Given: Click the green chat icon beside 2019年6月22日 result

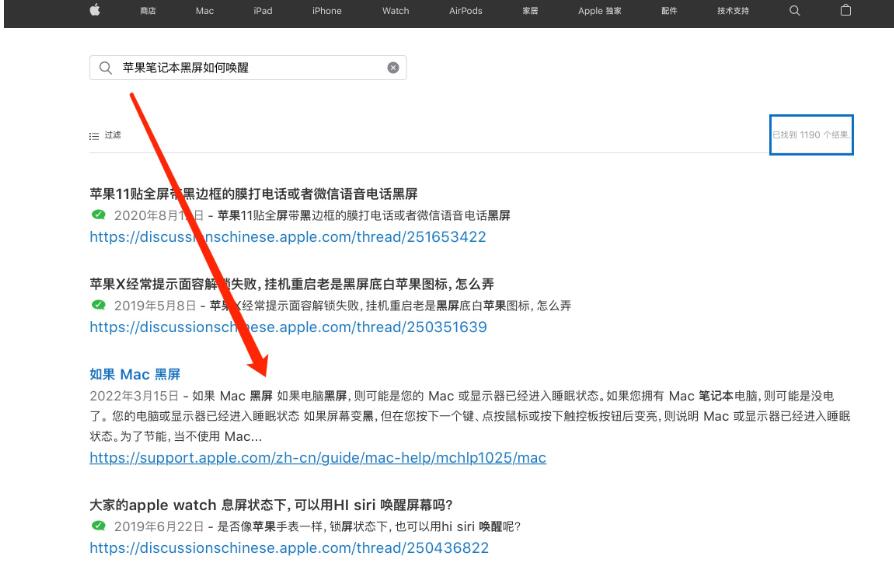Looking at the screenshot, I should [x=99, y=526].
